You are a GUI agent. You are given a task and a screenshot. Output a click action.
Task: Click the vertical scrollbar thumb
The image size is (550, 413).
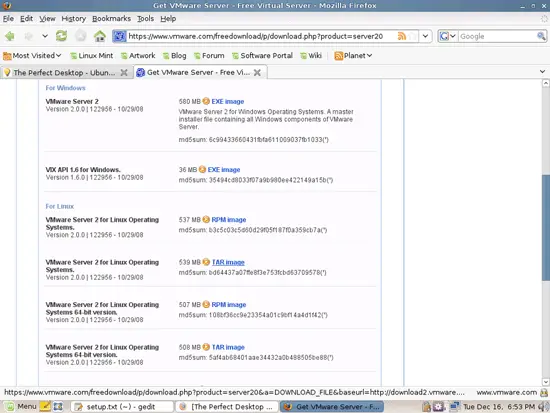click(x=545, y=227)
